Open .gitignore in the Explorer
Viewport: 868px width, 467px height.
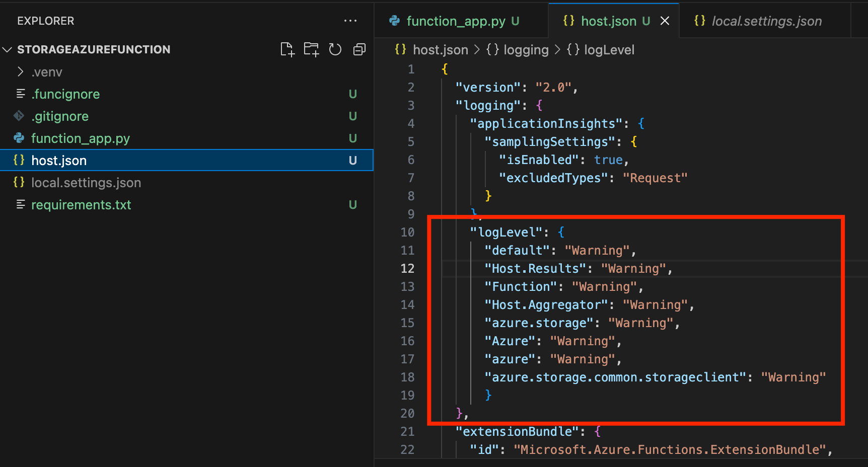(x=186, y=116)
